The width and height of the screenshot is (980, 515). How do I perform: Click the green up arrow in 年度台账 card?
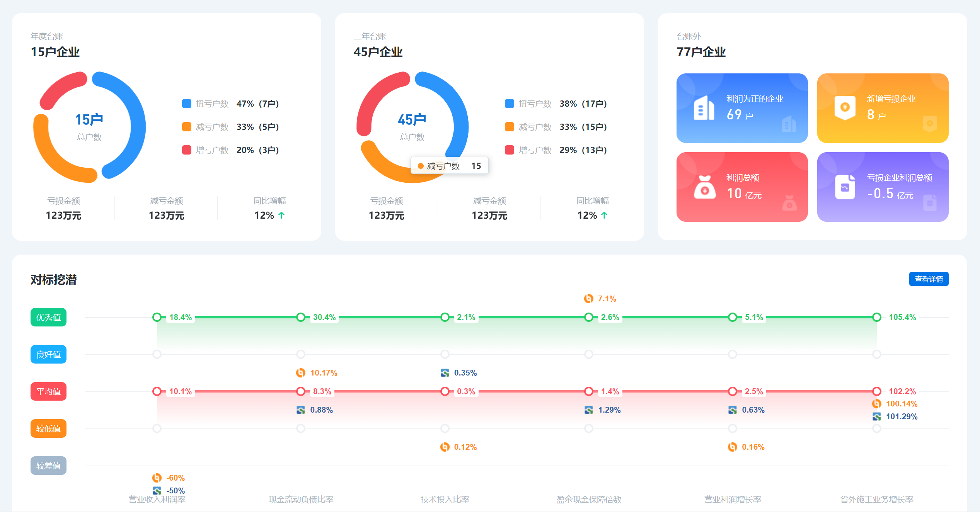[x=281, y=215]
